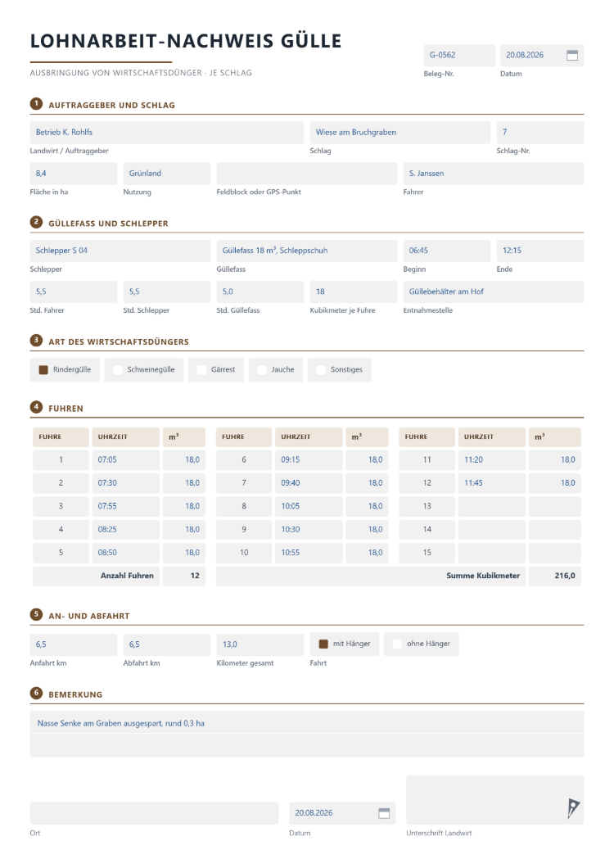Click Fuhre 5 Uhrzeit cell 08:50
Screen dimensions: 614x868
point(126,553)
